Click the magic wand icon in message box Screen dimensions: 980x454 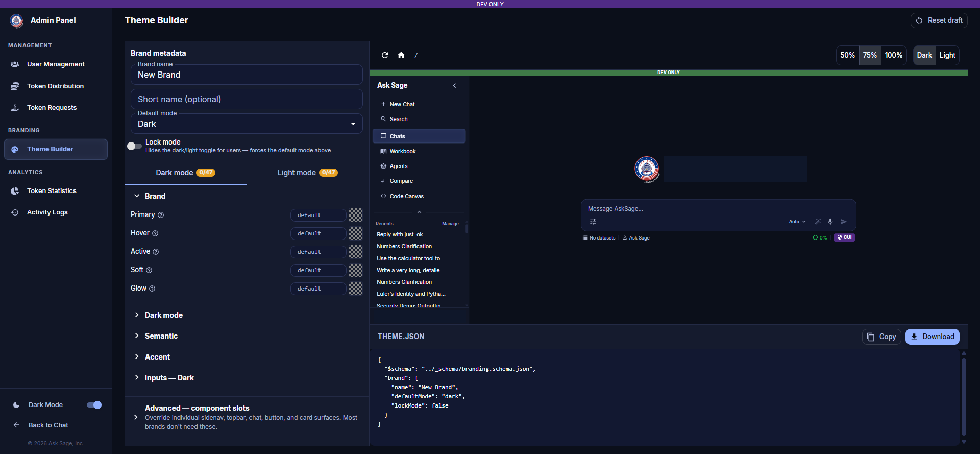(x=818, y=222)
